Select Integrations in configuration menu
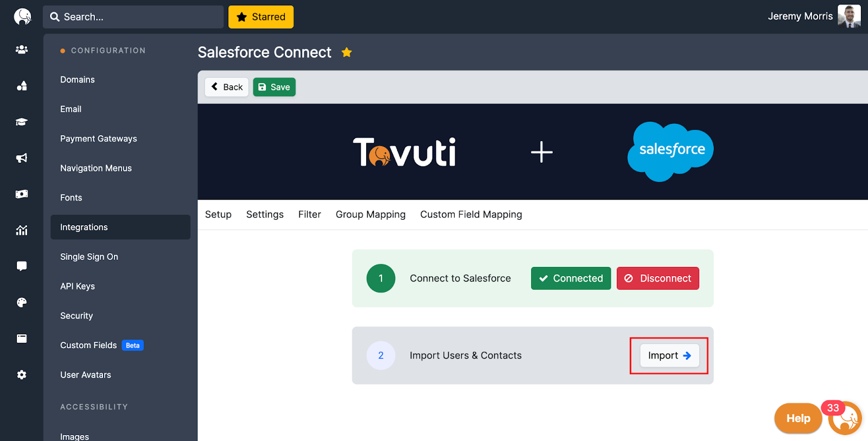The image size is (868, 441). click(120, 227)
